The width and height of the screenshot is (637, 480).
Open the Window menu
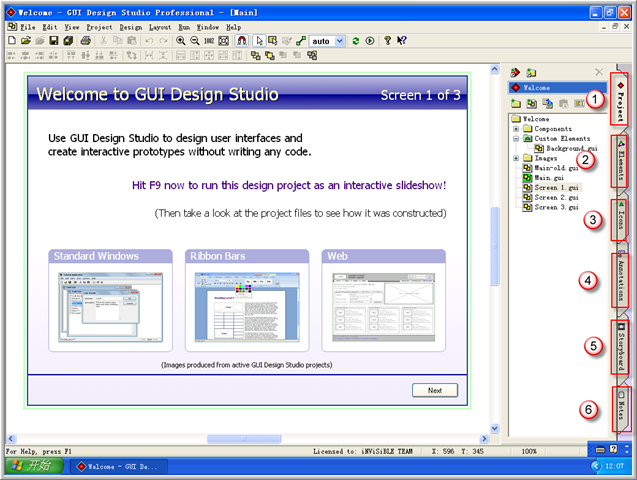(208, 27)
